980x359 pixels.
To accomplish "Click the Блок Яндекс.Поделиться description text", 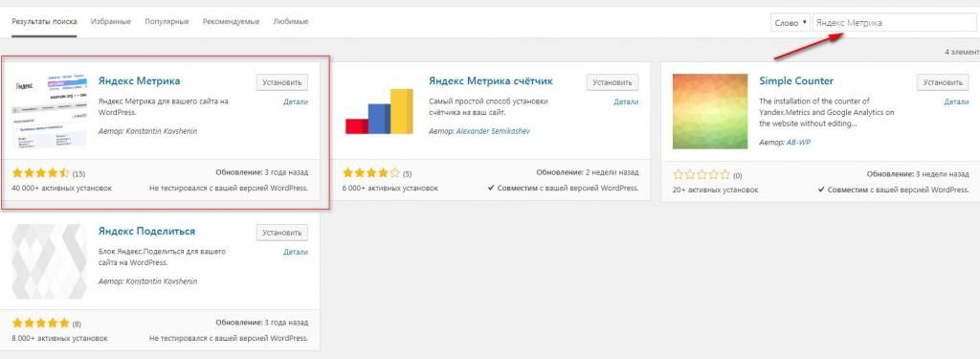I will point(163,258).
